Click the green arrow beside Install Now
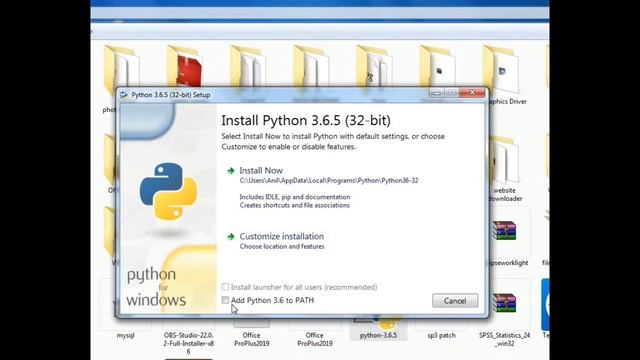 click(231, 171)
